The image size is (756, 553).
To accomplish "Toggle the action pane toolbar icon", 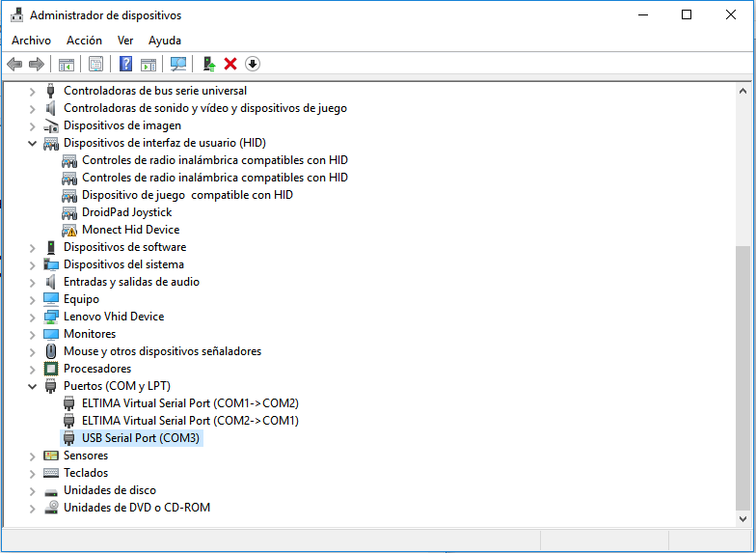I will click(x=148, y=64).
